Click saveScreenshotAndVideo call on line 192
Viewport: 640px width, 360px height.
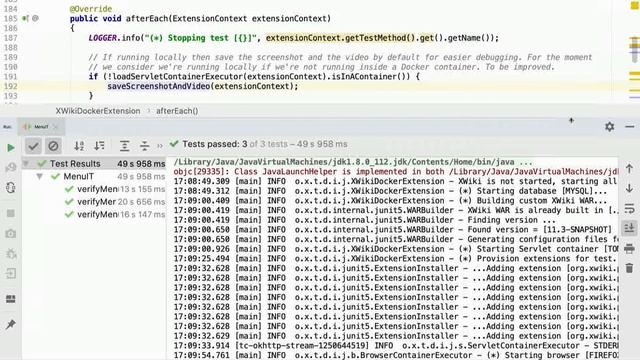158,87
